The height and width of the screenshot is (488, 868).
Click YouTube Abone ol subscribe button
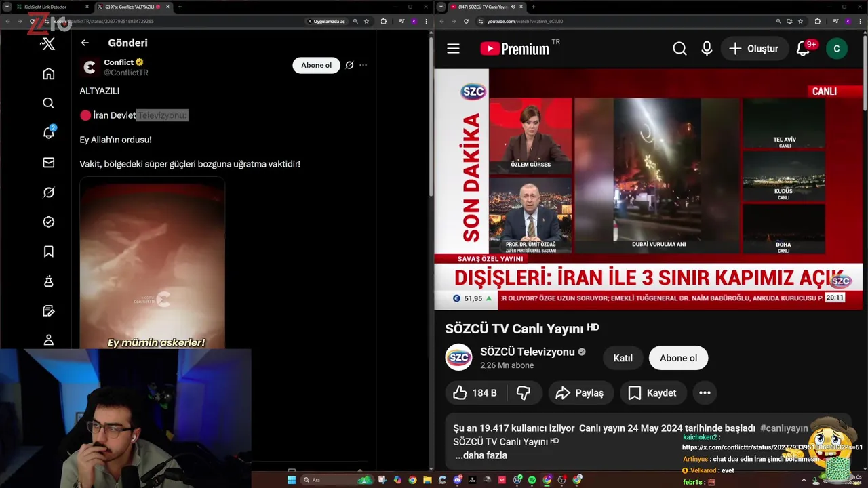pos(678,358)
